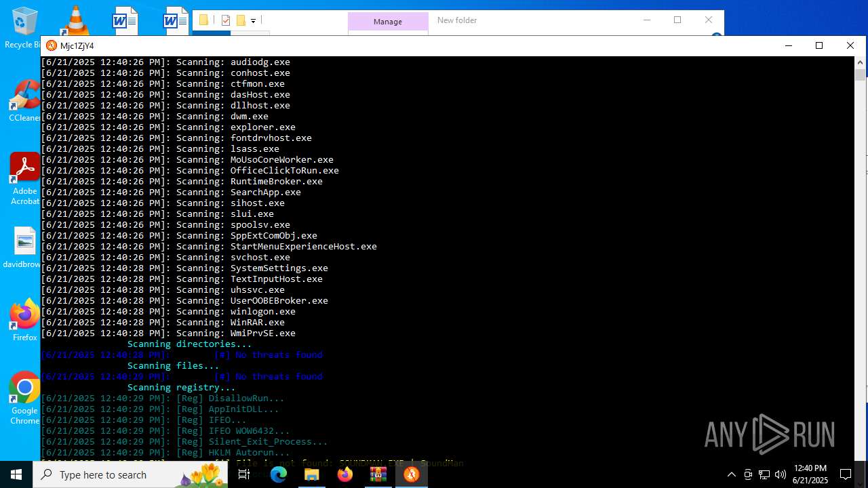Click the console vertical scrollbar thumb
This screenshot has height=488, width=868.
coord(860,75)
